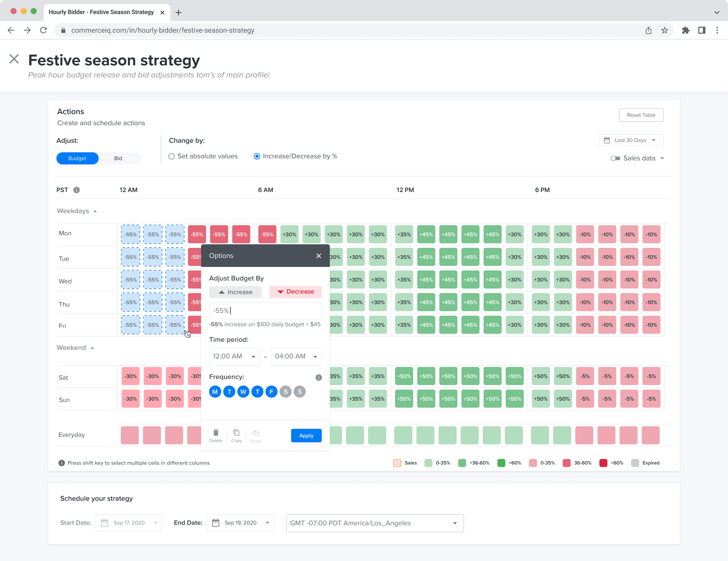Viewport: 728px width, 561px height.
Task: Open the 04:00 AM end time dropdown
Action: coord(296,356)
